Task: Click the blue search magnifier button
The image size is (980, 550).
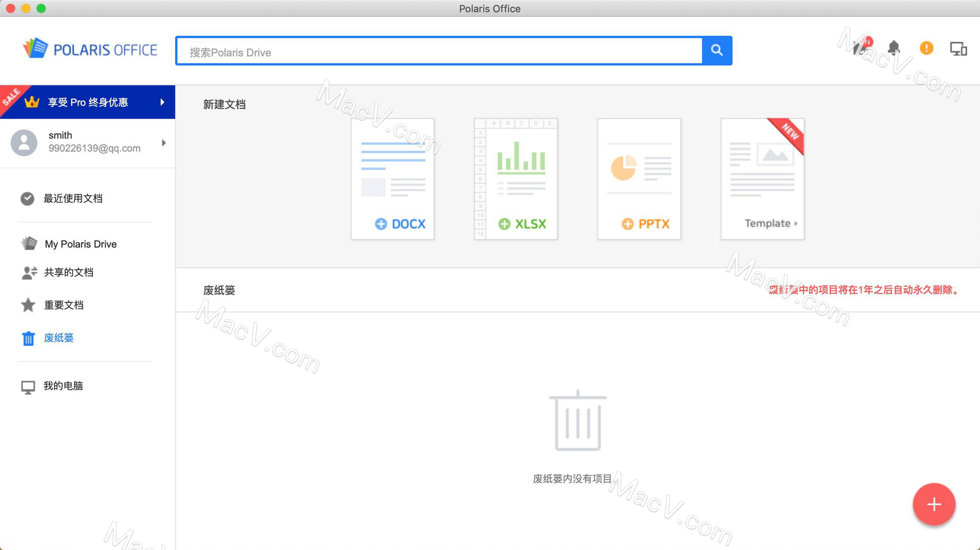Action: coord(717,50)
